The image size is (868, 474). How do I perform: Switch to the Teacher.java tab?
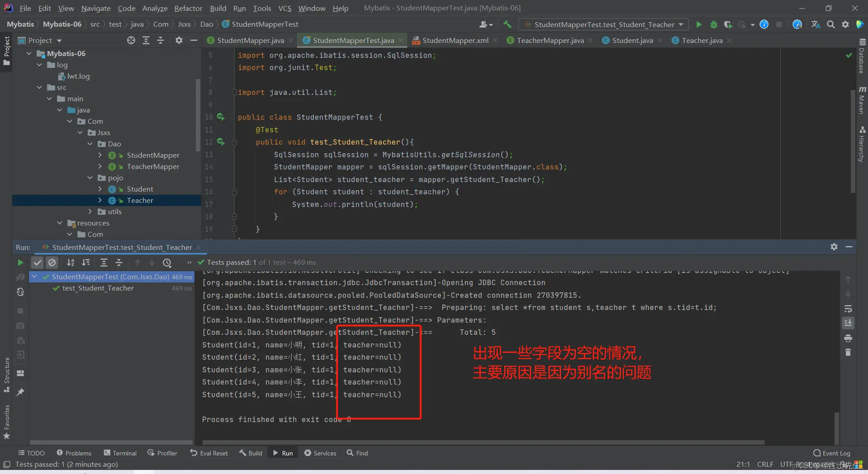click(702, 40)
